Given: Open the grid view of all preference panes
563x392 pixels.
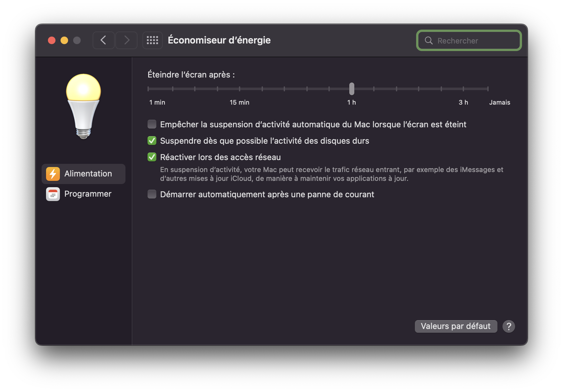Looking at the screenshot, I should pos(152,40).
